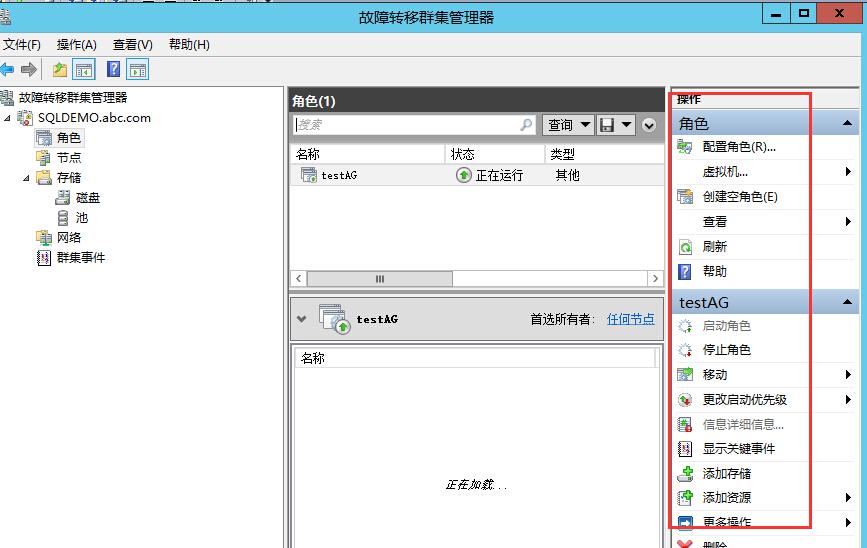
Task: Click the back arrow toolbar icon
Action: [7, 70]
